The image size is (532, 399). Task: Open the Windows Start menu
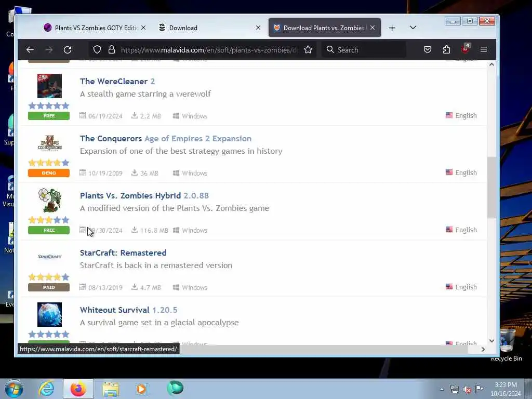[14, 389]
